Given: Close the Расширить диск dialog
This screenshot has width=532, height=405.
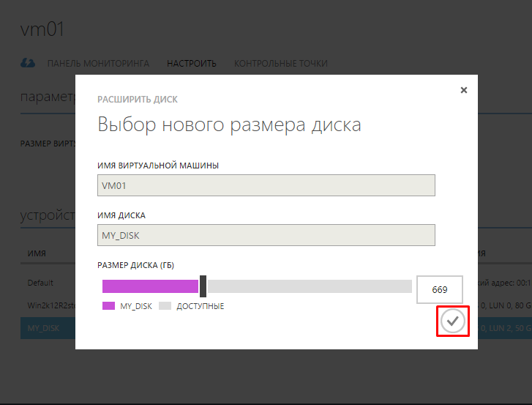Looking at the screenshot, I should click(x=463, y=90).
